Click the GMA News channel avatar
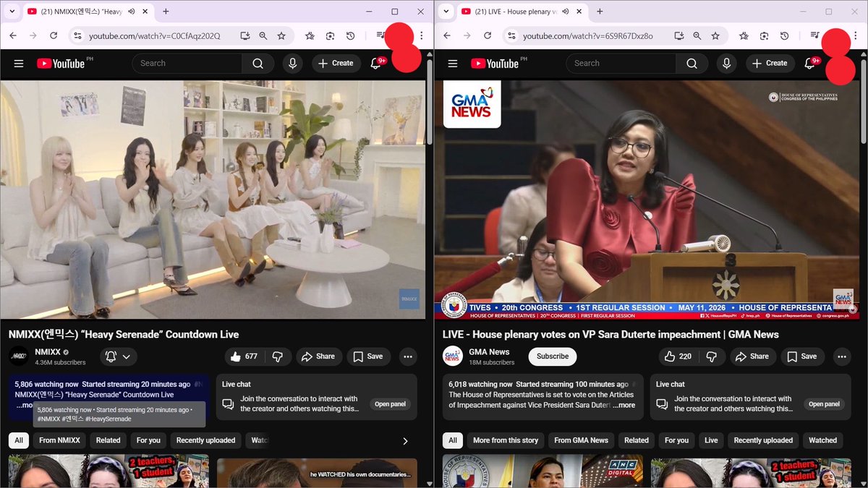 coord(453,356)
